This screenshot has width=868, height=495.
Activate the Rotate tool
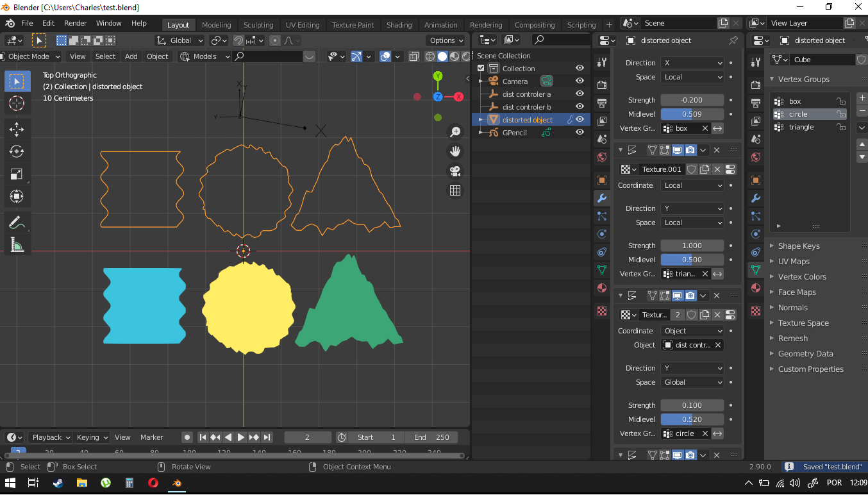pyautogui.click(x=17, y=151)
